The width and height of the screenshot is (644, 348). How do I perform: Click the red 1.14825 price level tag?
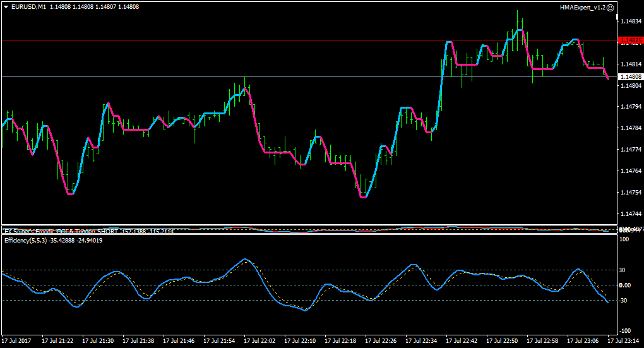click(x=630, y=40)
